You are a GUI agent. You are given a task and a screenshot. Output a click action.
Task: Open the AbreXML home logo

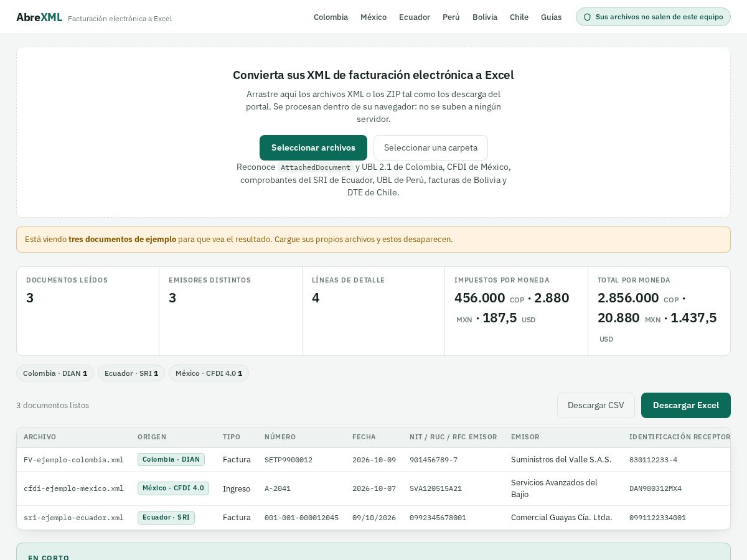pyautogui.click(x=39, y=17)
